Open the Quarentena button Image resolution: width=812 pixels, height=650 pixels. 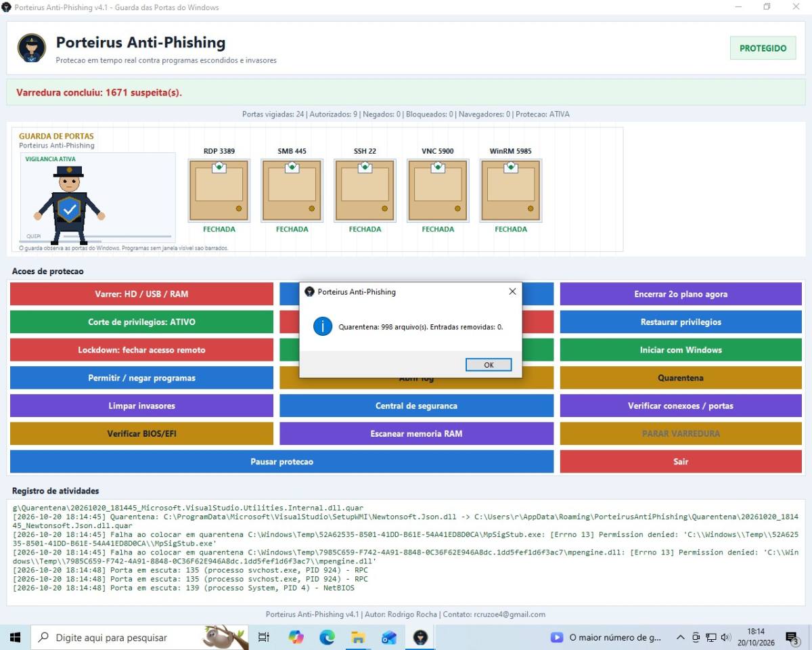pos(681,378)
